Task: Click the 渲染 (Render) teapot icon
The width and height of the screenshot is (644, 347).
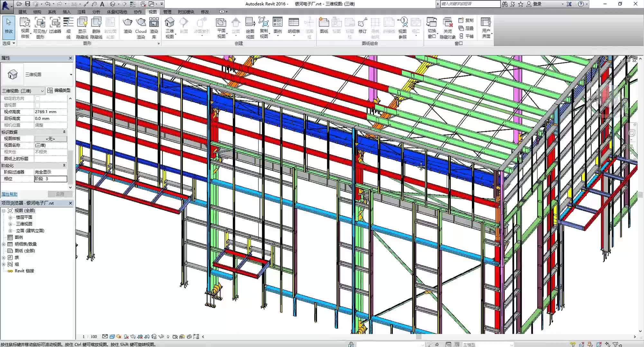Action: point(128,22)
